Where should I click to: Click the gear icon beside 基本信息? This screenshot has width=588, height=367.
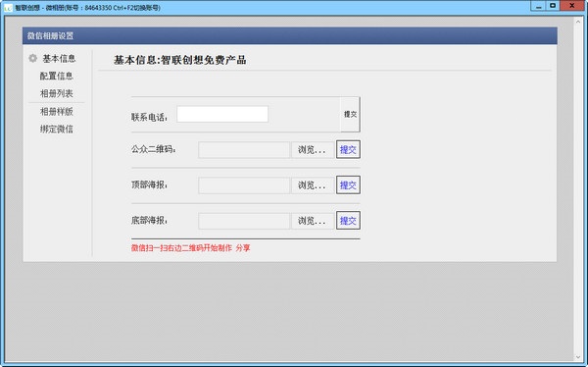pos(33,58)
